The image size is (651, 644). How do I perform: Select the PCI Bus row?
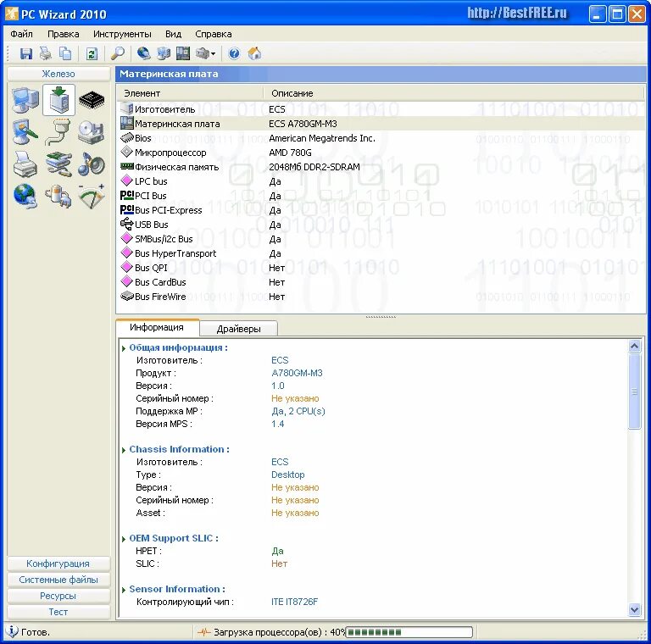(381, 196)
